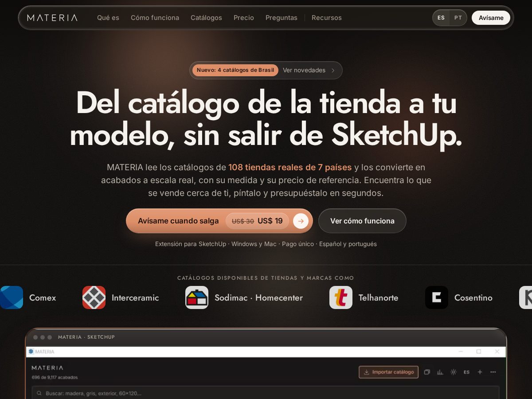Click the Telhanorte logo icon
Viewport: 532px width, 399px height.
tap(341, 297)
